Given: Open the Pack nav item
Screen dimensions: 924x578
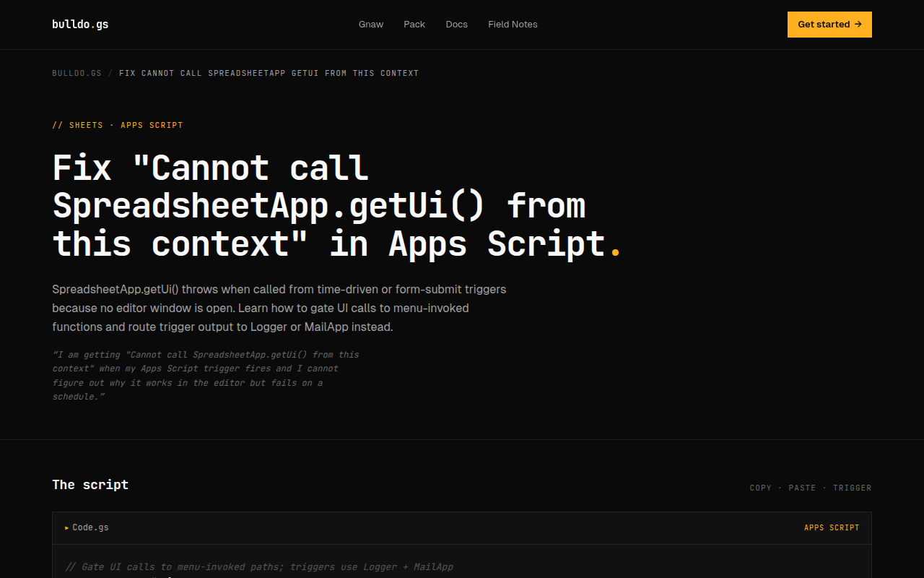Looking at the screenshot, I should [x=414, y=25].
